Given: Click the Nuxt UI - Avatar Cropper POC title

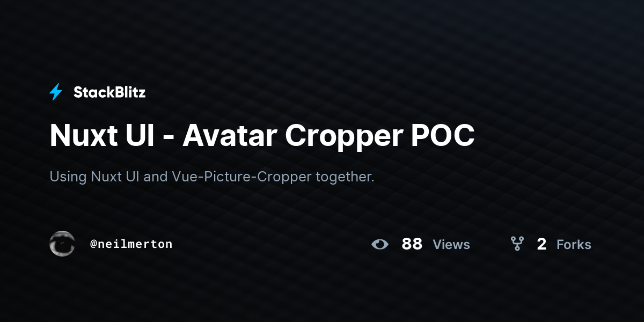Looking at the screenshot, I should 262,136.
